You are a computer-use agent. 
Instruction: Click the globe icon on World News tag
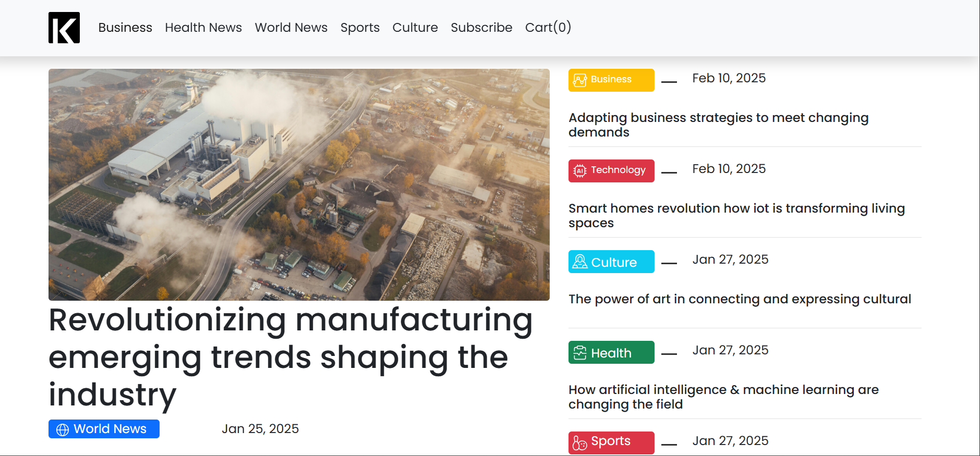pyautogui.click(x=63, y=429)
